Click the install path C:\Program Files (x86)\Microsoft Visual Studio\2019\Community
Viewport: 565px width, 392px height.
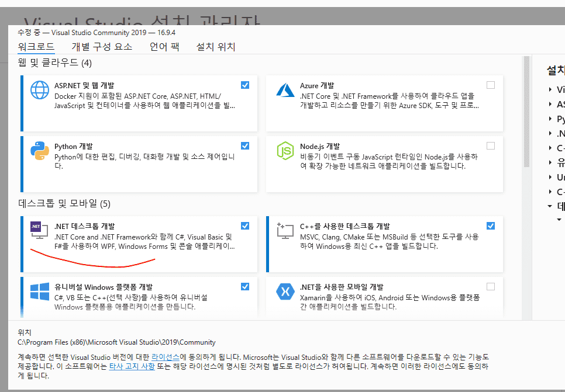116,342
